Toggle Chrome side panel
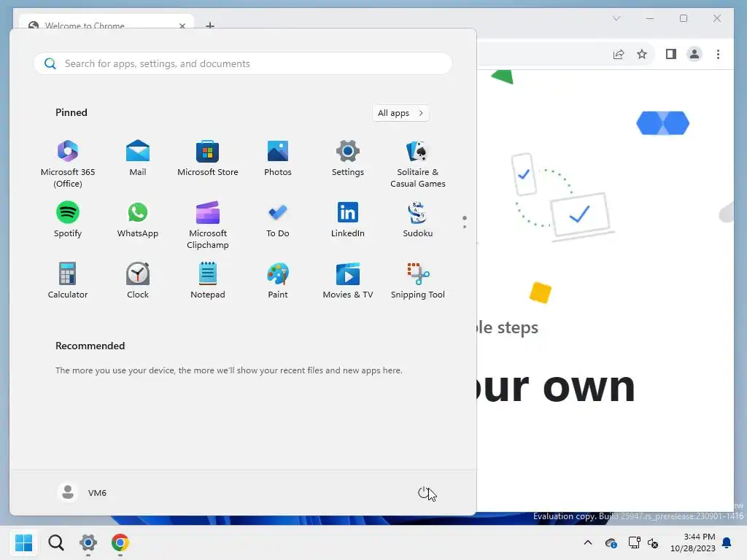The image size is (747, 560). 671,54
